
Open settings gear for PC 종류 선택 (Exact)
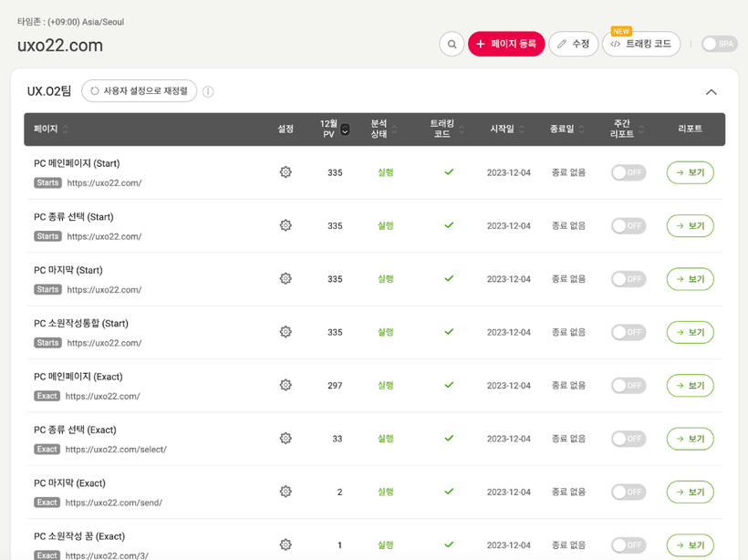pyautogui.click(x=286, y=438)
